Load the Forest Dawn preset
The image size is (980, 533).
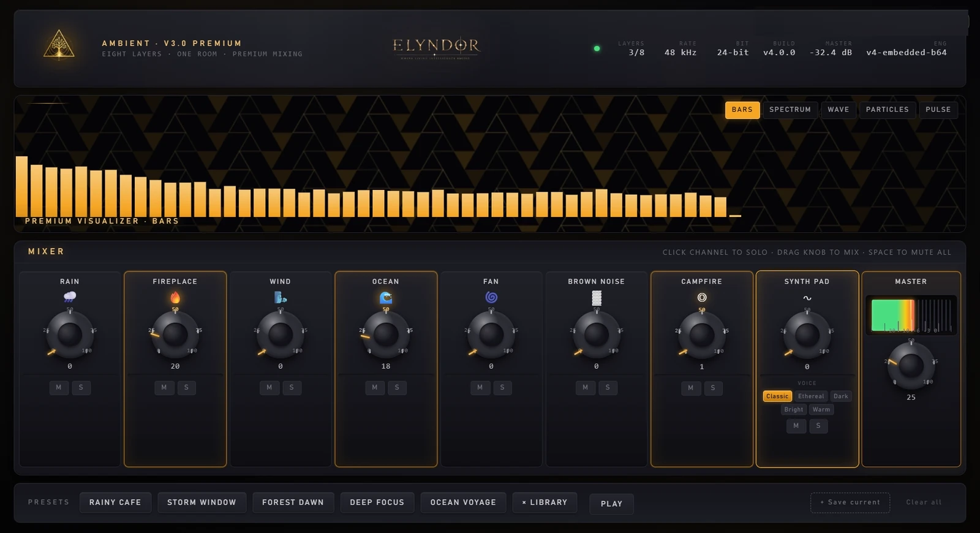click(293, 502)
